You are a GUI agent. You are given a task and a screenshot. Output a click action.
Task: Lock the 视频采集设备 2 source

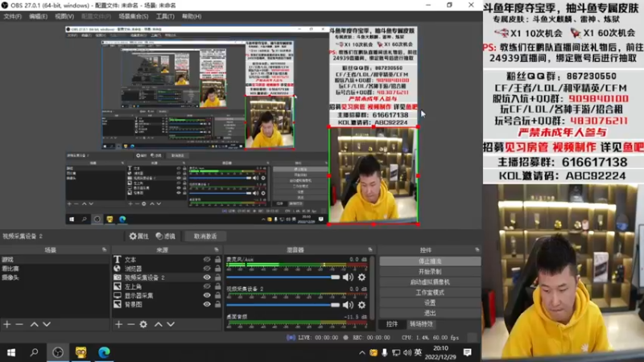click(217, 278)
